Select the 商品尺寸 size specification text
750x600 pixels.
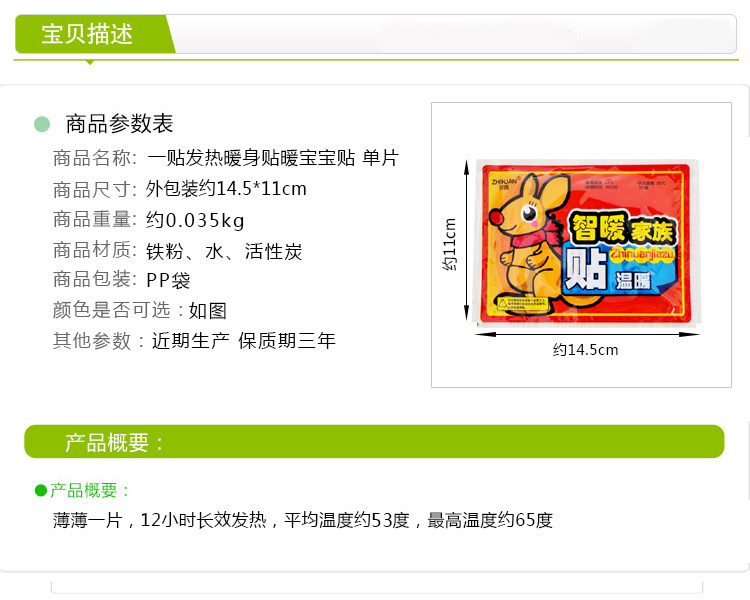point(179,189)
